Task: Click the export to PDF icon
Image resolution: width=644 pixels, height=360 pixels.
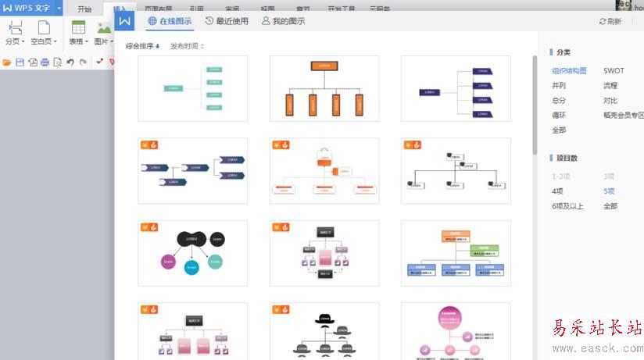Action: pos(33,62)
